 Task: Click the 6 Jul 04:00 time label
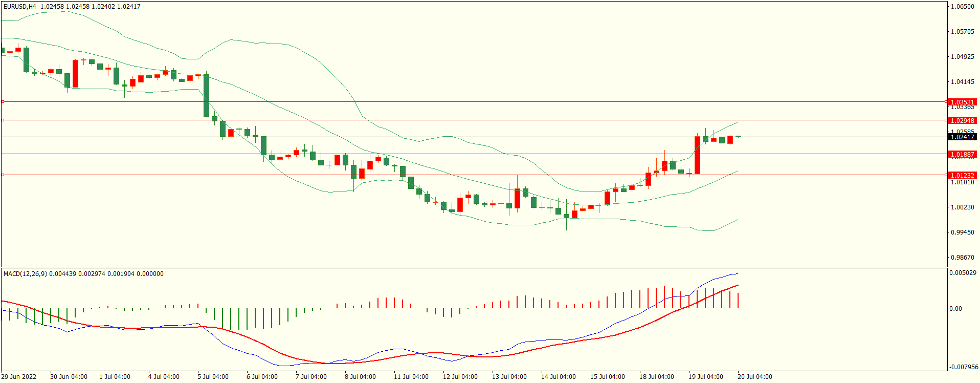[262, 377]
